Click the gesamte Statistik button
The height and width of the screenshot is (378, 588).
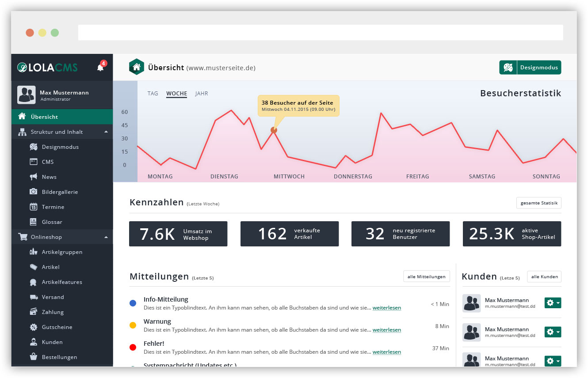click(539, 203)
